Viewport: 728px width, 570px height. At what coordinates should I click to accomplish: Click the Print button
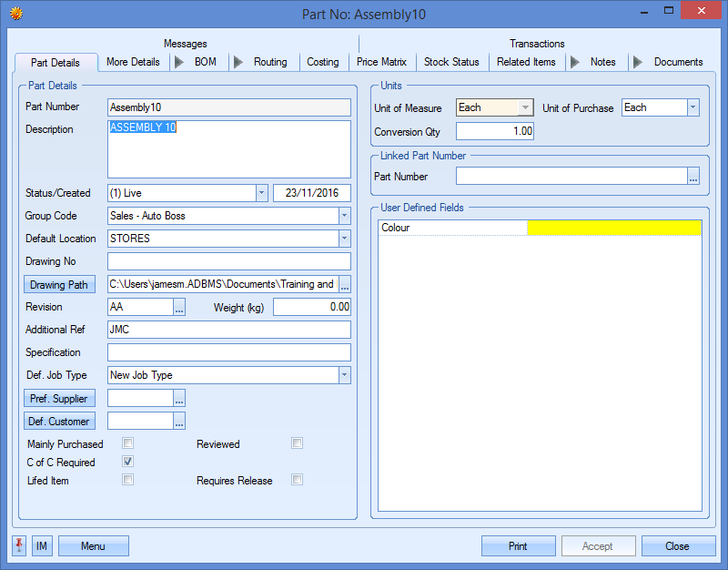click(518, 546)
